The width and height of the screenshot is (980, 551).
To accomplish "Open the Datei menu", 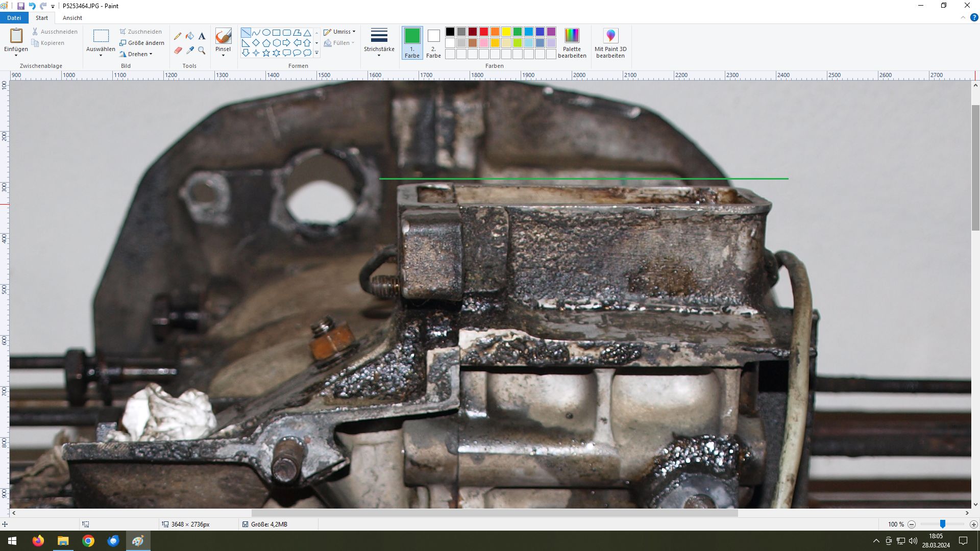I will click(x=14, y=18).
